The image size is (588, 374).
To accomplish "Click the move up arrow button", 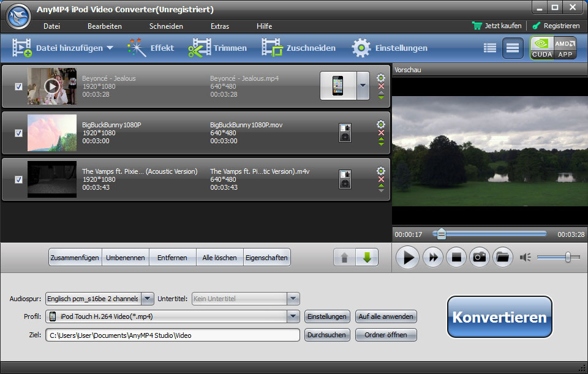I will (x=344, y=258).
